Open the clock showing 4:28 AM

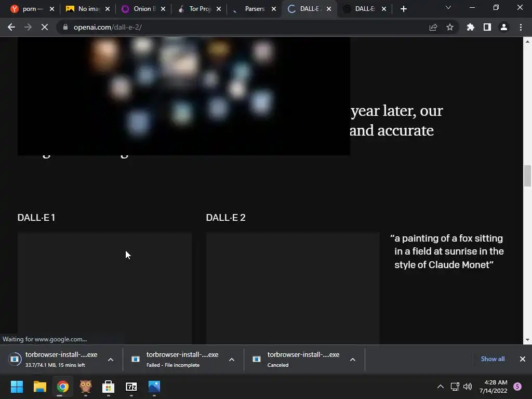tap(494, 387)
